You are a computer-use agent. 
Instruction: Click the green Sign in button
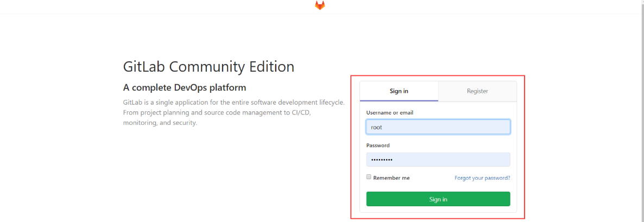coord(438,199)
